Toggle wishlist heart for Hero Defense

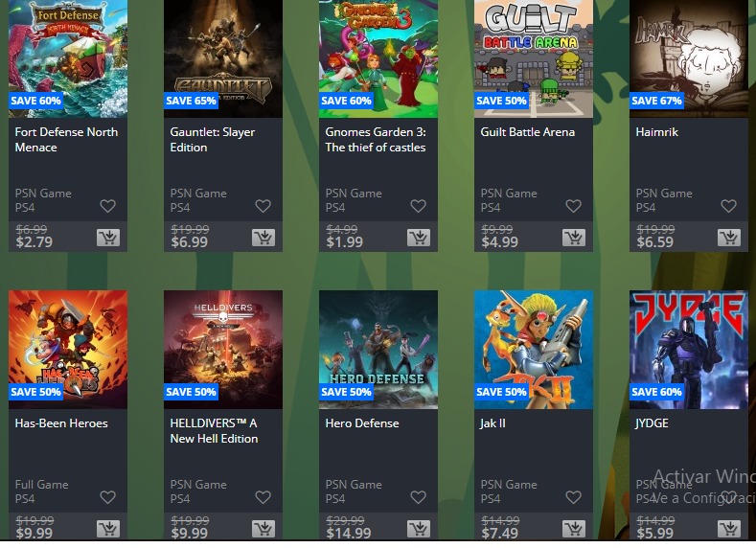(x=418, y=497)
